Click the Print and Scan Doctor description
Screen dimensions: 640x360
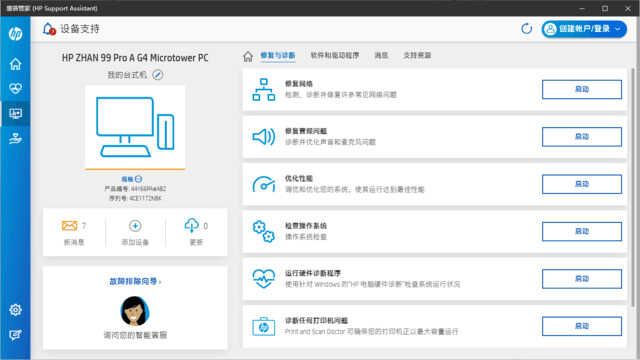371,331
